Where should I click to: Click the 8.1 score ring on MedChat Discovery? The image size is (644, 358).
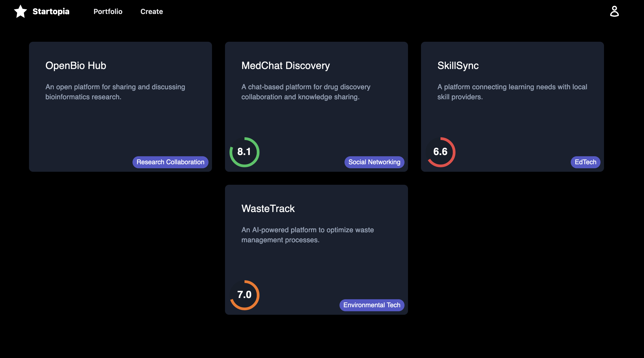click(244, 152)
